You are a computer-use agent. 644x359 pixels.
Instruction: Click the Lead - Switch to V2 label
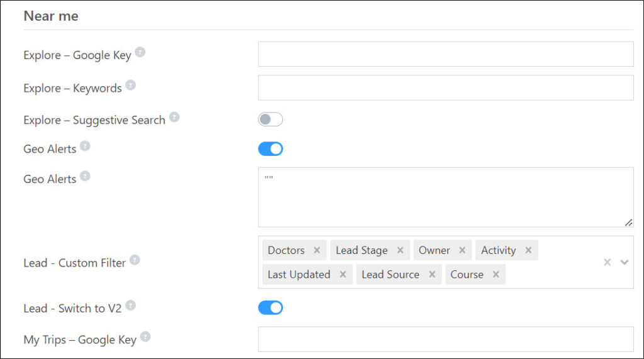click(x=73, y=309)
